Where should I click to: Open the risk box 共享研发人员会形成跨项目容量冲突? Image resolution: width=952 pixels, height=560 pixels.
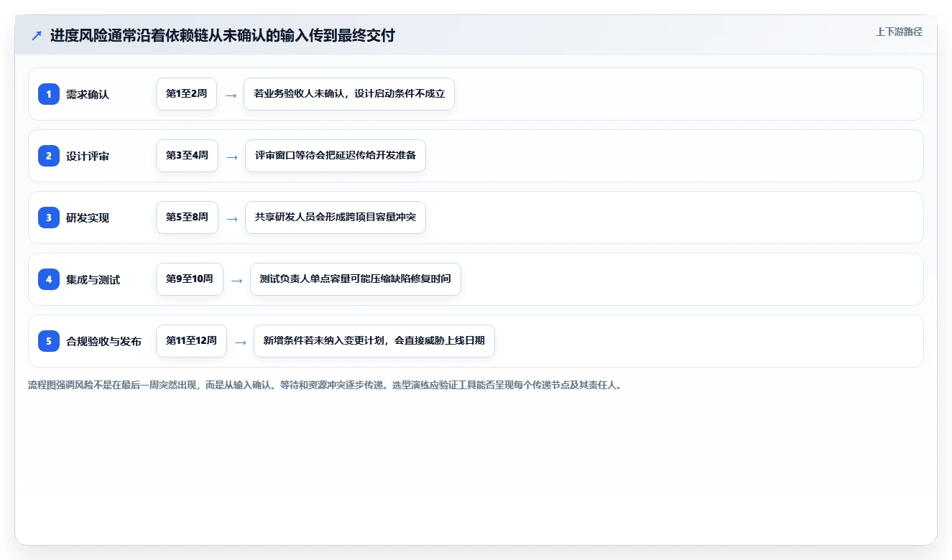click(336, 218)
